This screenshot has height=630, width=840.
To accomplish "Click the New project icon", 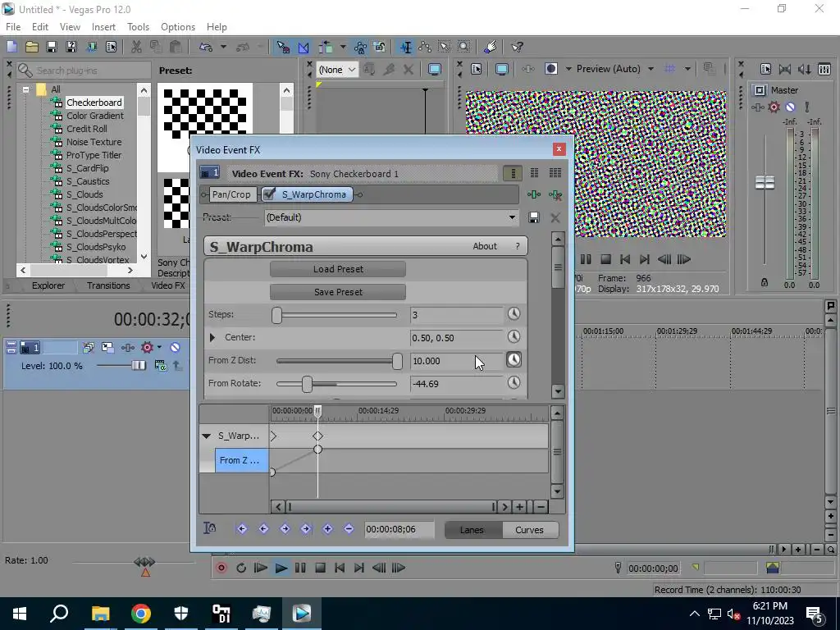I will [11, 47].
